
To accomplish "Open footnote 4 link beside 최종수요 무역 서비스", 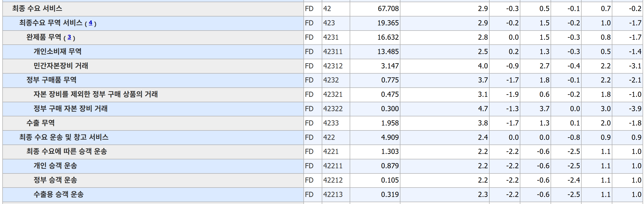I will (x=91, y=23).
